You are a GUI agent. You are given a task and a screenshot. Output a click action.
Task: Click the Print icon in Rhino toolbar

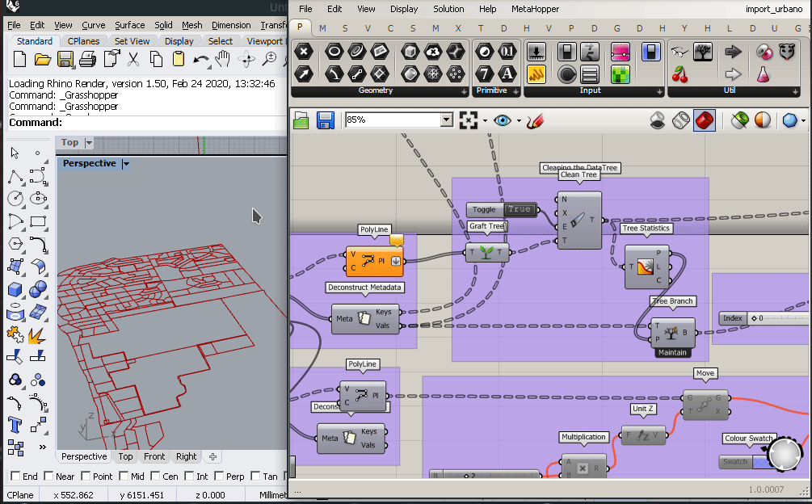[87, 60]
